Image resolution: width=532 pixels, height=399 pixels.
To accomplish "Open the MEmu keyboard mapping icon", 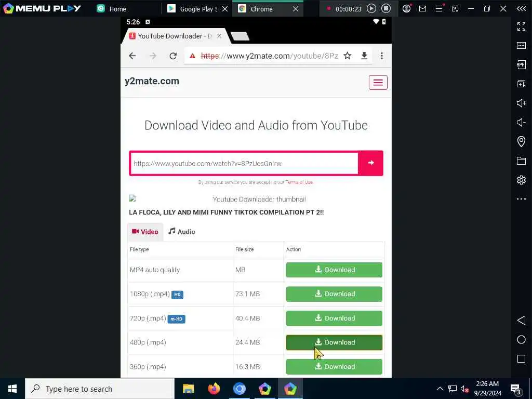I will click(521, 46).
